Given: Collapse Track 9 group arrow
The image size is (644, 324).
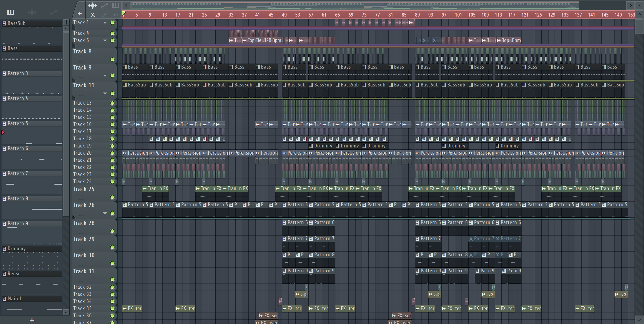Looking at the screenshot, I should (105, 76).
